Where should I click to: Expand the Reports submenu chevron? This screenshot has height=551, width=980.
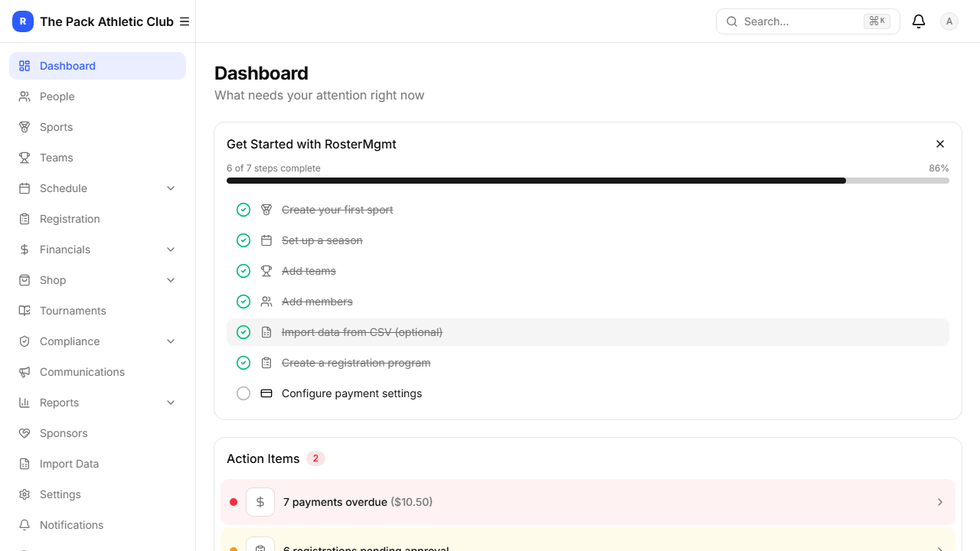point(171,403)
